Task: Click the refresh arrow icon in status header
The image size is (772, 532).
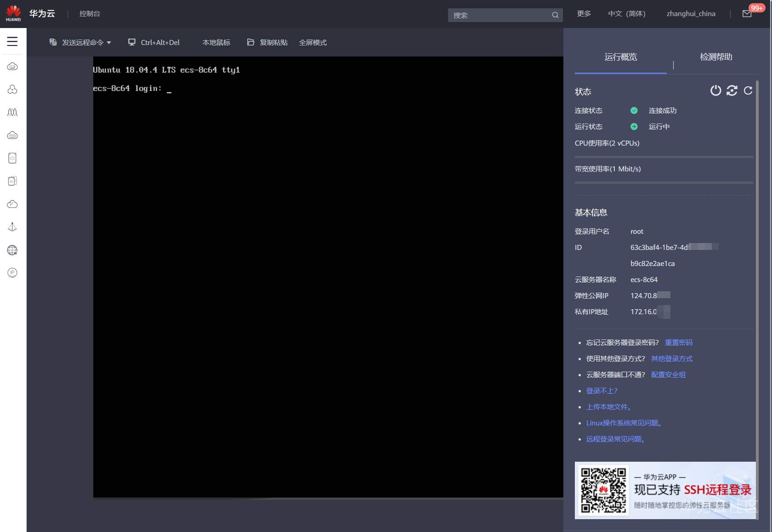Action: pos(748,91)
